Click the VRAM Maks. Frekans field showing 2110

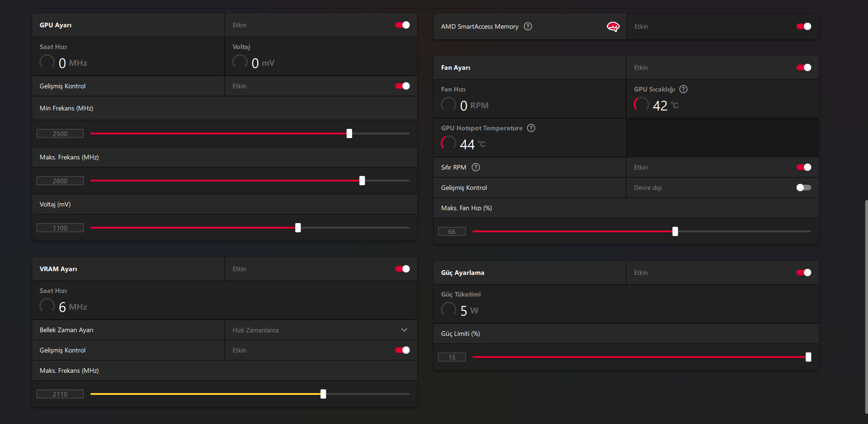click(60, 394)
